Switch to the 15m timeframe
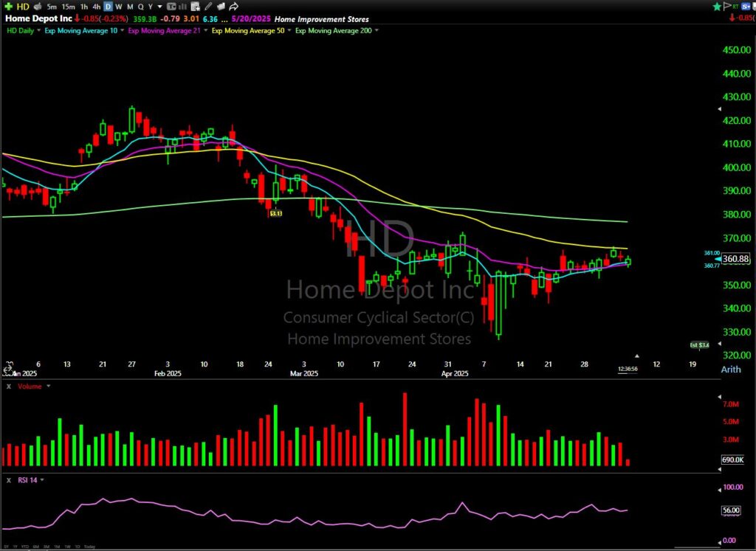Viewport: 756px width, 551px height. 68,7
